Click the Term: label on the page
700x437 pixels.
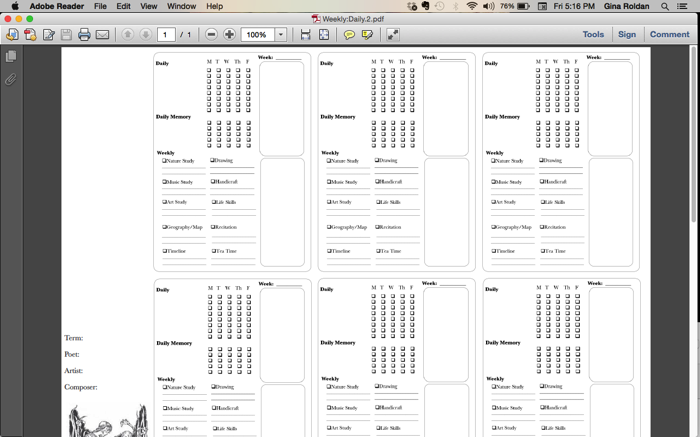pos(74,338)
